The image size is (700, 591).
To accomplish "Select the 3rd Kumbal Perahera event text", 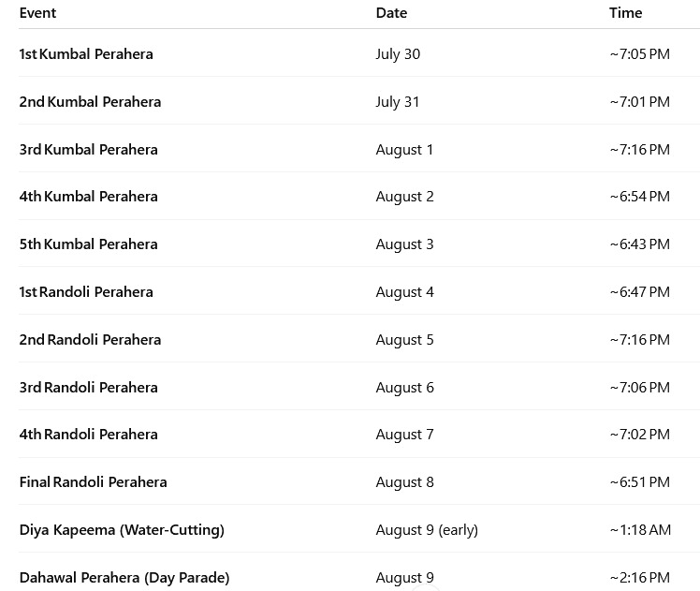I will tap(88, 150).
